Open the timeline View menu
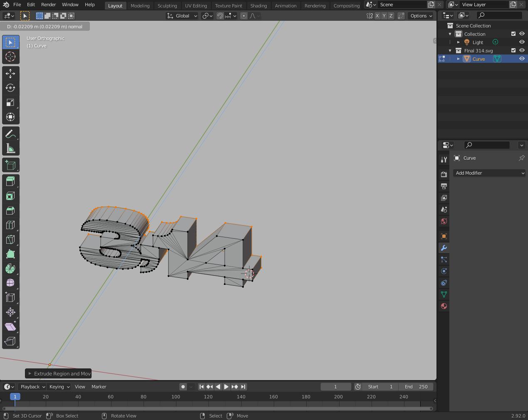This screenshot has height=420, width=528. pos(80,387)
